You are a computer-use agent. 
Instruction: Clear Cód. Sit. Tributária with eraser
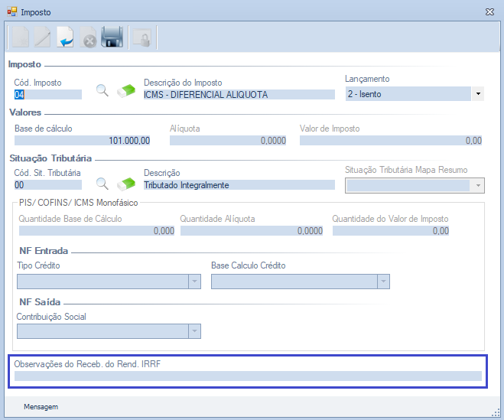(126, 184)
